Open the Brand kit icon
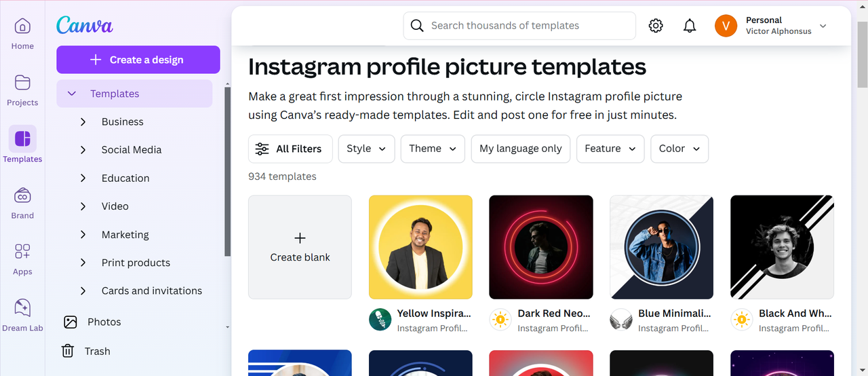This screenshot has width=868, height=376. coord(22,196)
